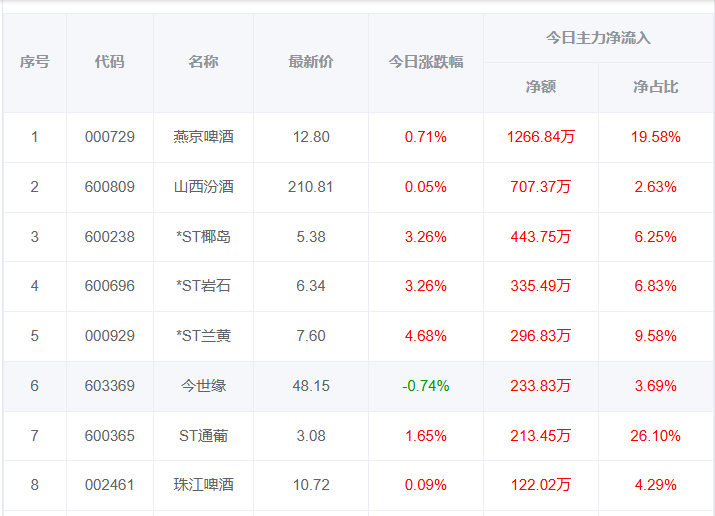
Task: Click the green -0.74% change value
Action: coord(426,386)
